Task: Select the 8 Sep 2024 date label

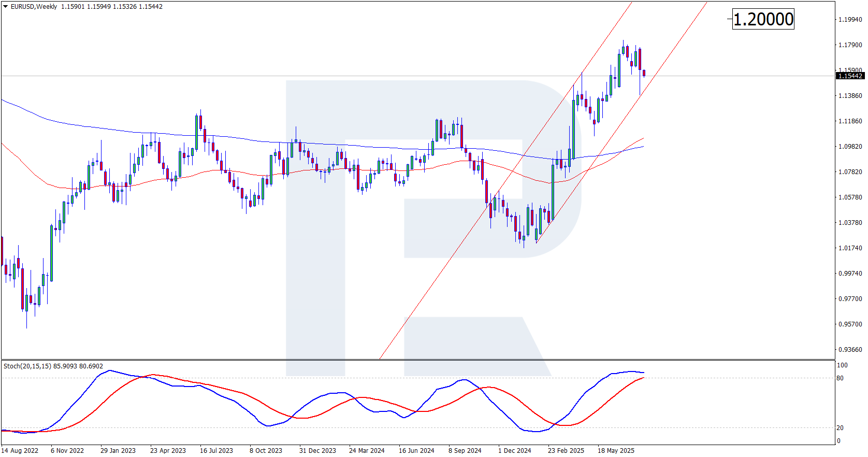Action: (x=465, y=451)
